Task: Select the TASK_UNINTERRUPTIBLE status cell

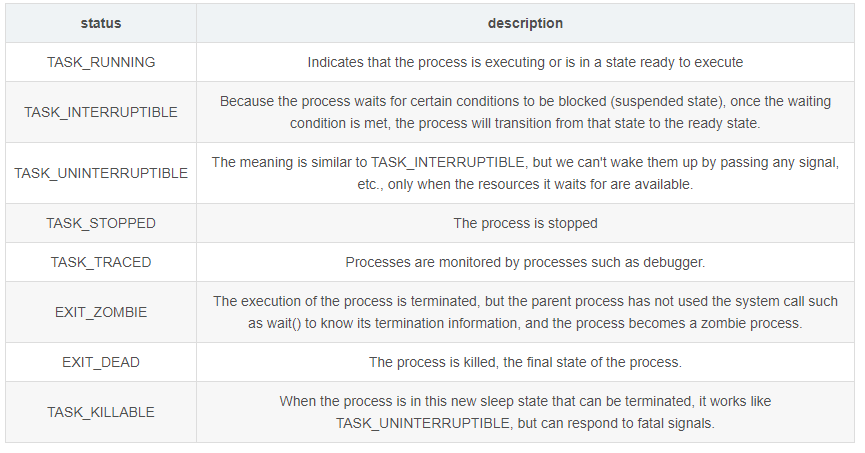Action: [100, 173]
